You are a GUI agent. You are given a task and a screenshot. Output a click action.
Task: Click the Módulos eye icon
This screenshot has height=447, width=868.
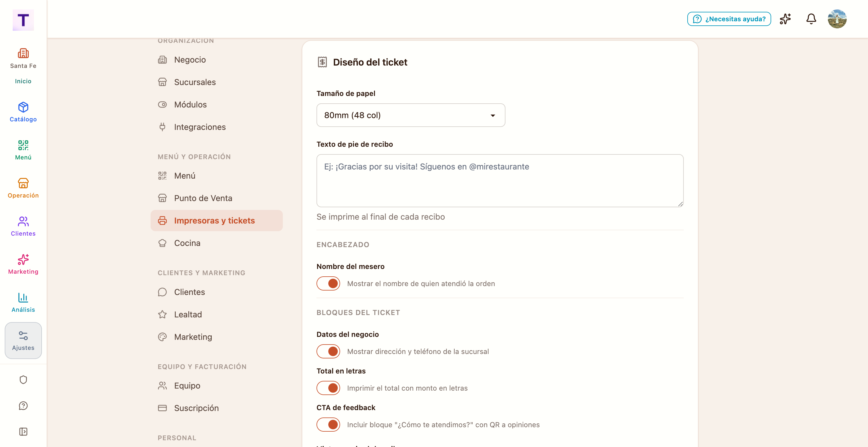(x=162, y=105)
